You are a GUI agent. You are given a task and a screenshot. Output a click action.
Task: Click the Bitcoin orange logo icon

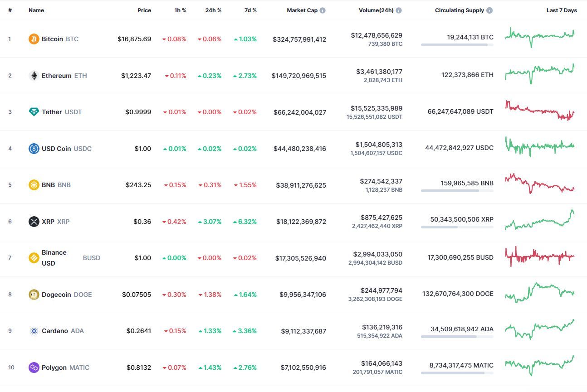click(x=34, y=39)
